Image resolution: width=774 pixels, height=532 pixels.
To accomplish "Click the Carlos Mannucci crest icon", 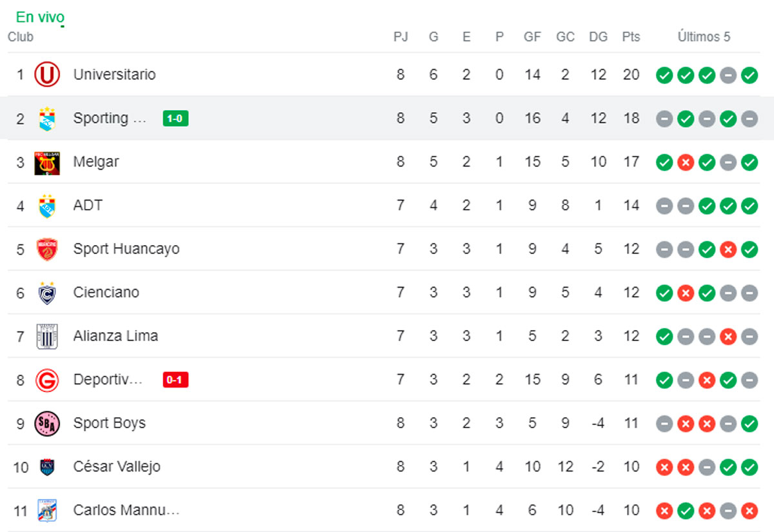I will (47, 511).
